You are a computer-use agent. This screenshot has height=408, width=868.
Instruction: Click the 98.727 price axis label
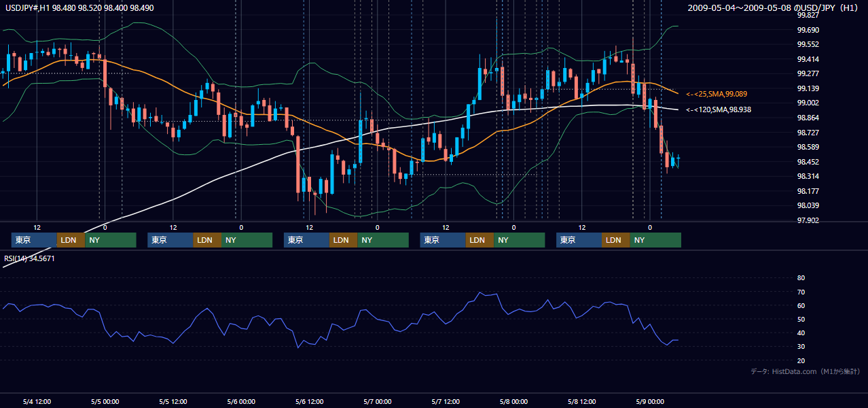[x=808, y=132]
